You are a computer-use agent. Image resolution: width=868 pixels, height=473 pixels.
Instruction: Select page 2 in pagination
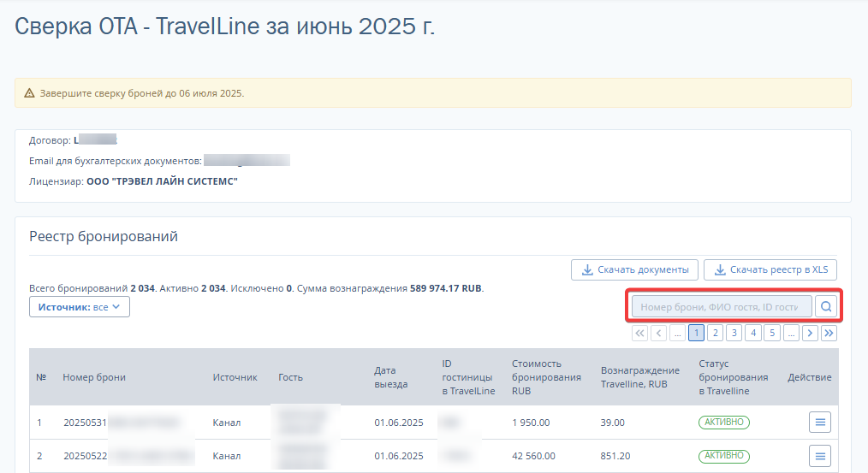coord(716,333)
